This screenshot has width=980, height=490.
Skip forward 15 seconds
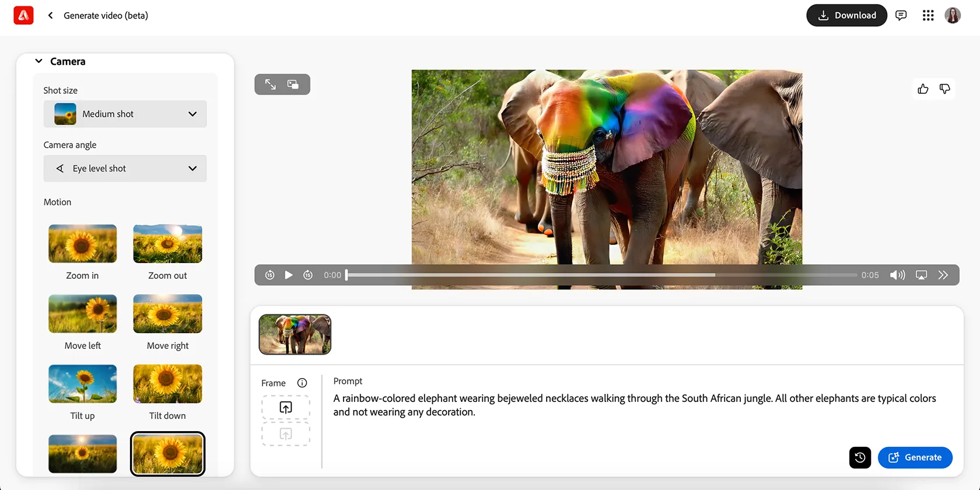point(308,275)
